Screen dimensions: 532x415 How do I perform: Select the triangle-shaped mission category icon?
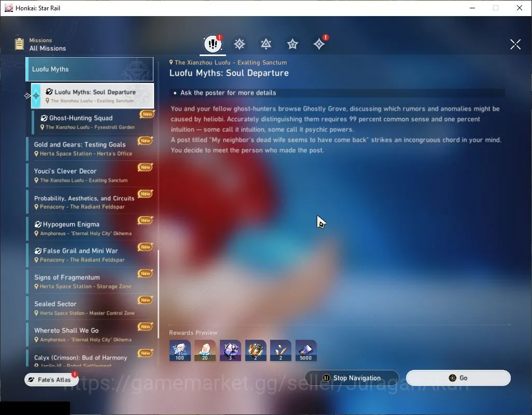266,44
